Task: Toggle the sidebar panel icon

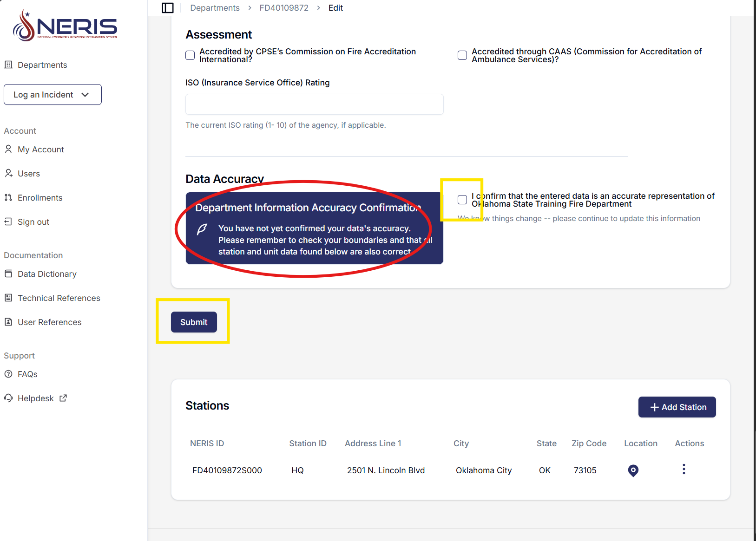Action: pos(168,8)
